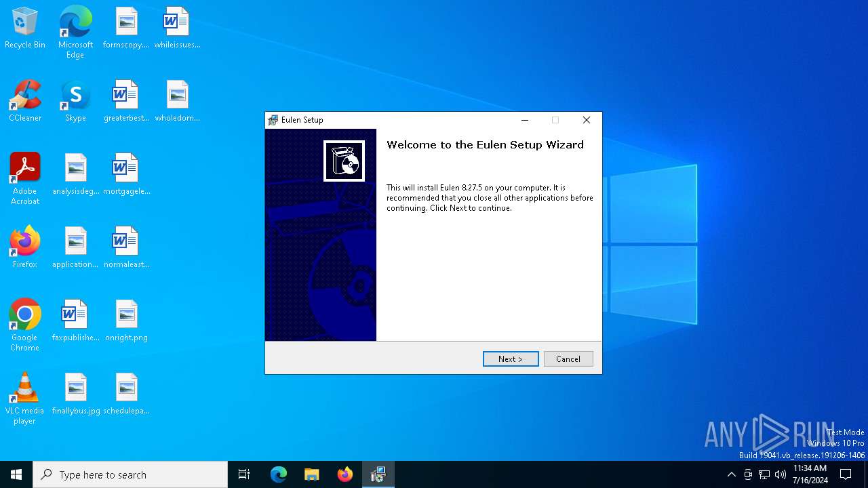Open File Explorer from the taskbar

[311, 474]
